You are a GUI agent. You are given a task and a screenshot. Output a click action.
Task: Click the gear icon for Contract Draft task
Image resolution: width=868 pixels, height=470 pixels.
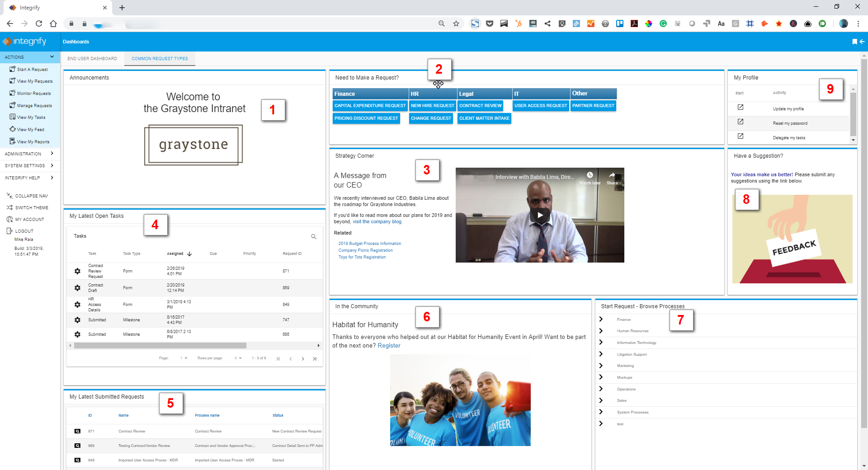[x=77, y=288]
